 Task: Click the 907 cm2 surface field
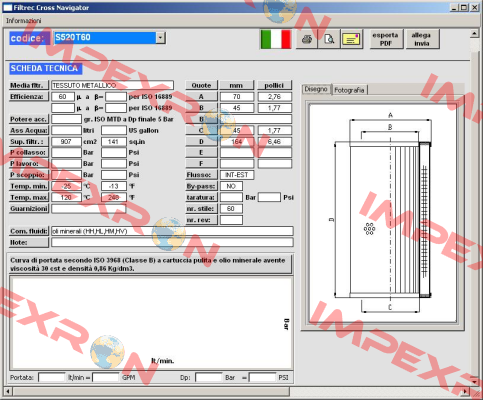click(66, 142)
